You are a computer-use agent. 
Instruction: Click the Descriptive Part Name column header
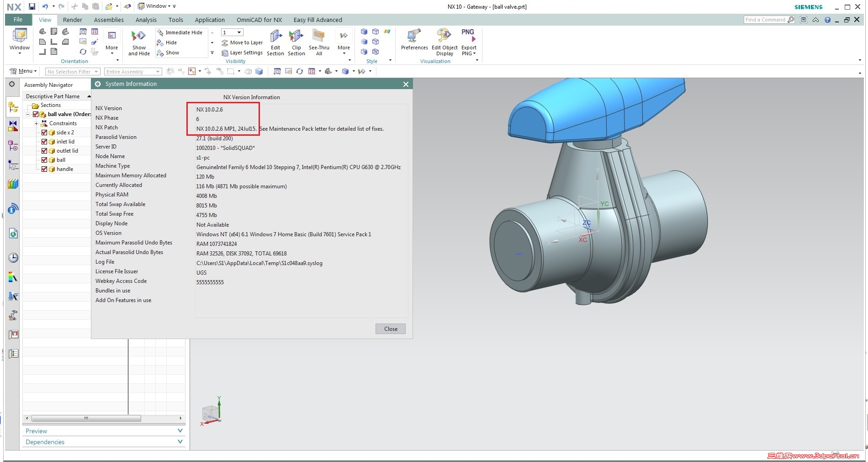point(57,96)
